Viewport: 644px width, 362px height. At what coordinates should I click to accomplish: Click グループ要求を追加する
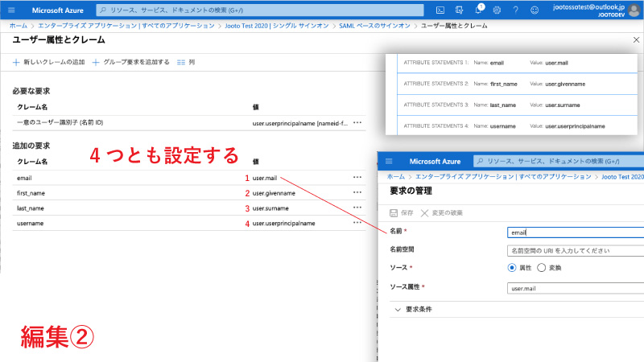(131, 62)
